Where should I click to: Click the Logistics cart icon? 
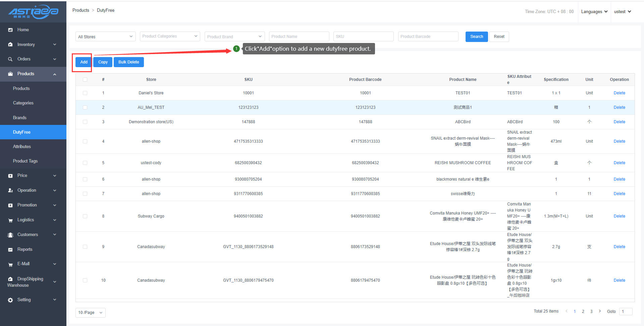point(10,220)
